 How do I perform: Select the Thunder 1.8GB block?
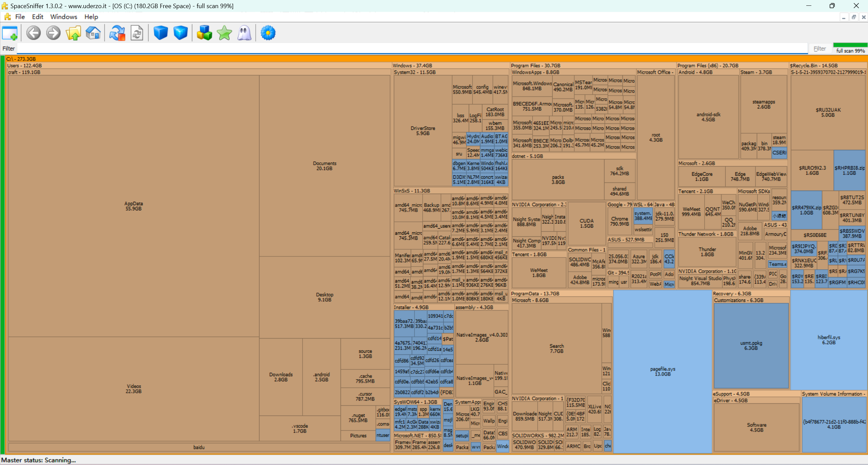point(707,252)
